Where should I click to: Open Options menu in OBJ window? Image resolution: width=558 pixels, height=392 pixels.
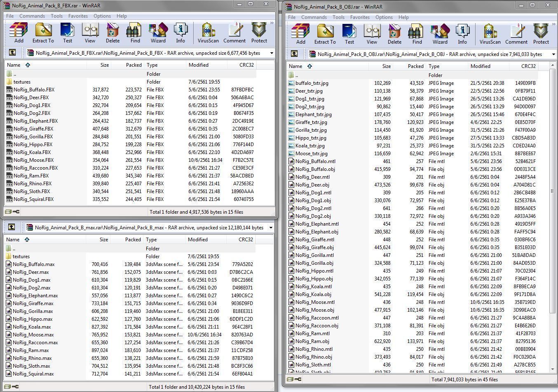click(384, 17)
